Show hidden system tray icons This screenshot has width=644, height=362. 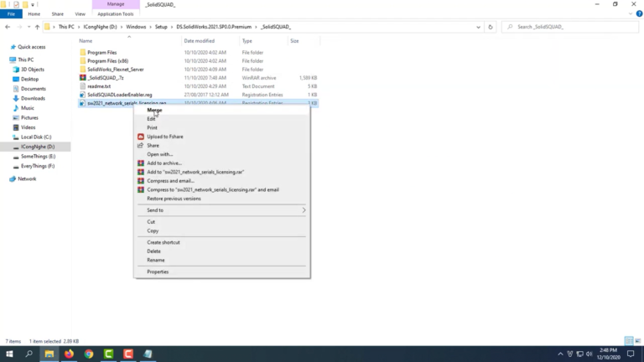pyautogui.click(x=560, y=354)
